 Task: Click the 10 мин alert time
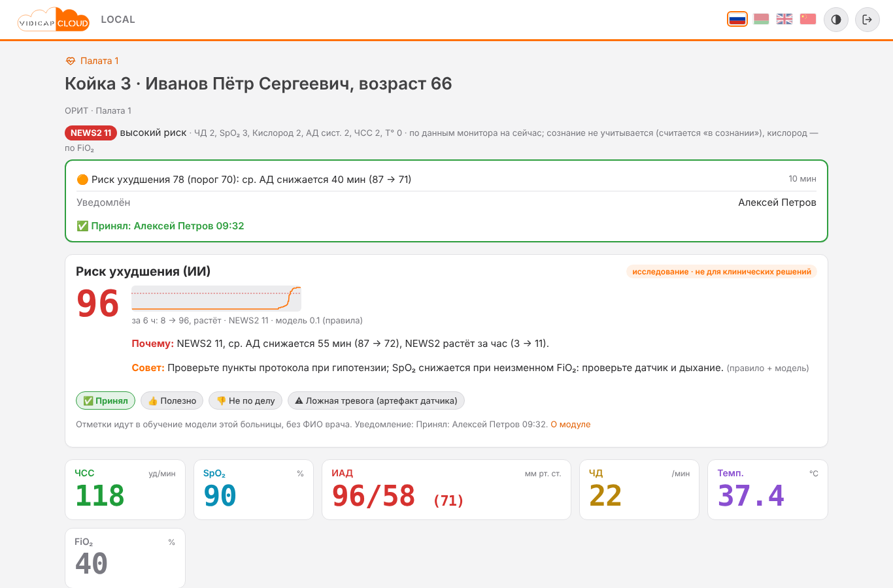pos(802,178)
